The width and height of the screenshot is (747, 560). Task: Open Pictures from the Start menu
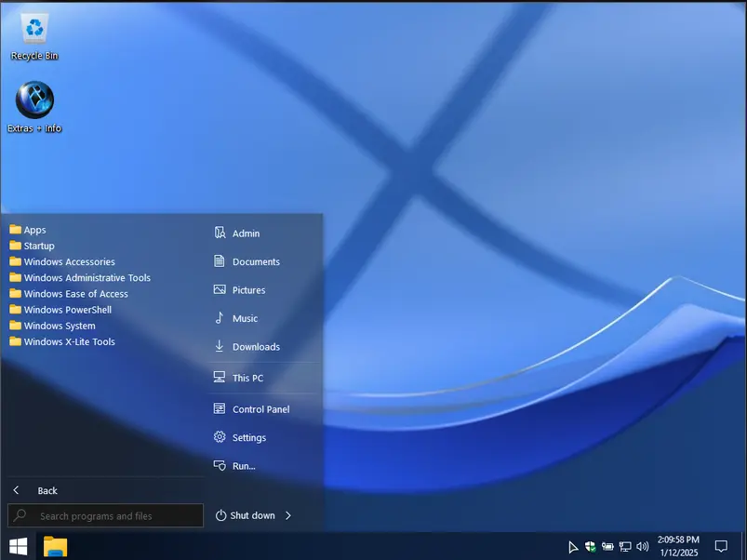[248, 290]
